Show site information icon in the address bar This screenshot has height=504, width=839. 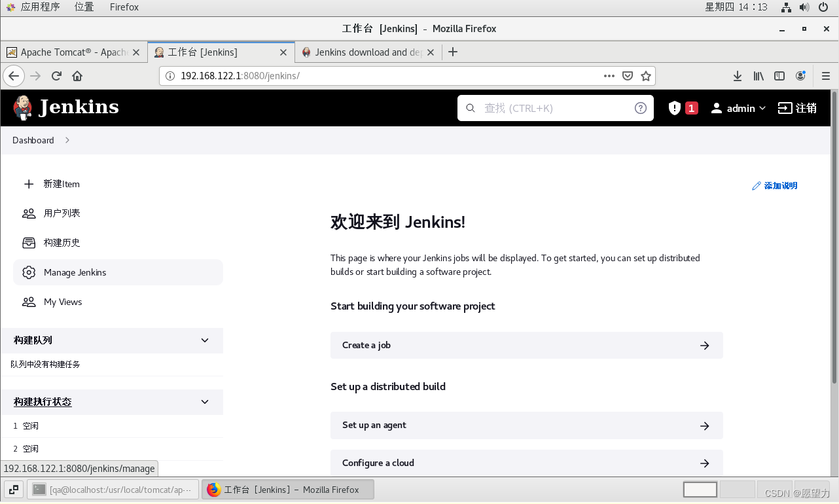click(x=170, y=76)
